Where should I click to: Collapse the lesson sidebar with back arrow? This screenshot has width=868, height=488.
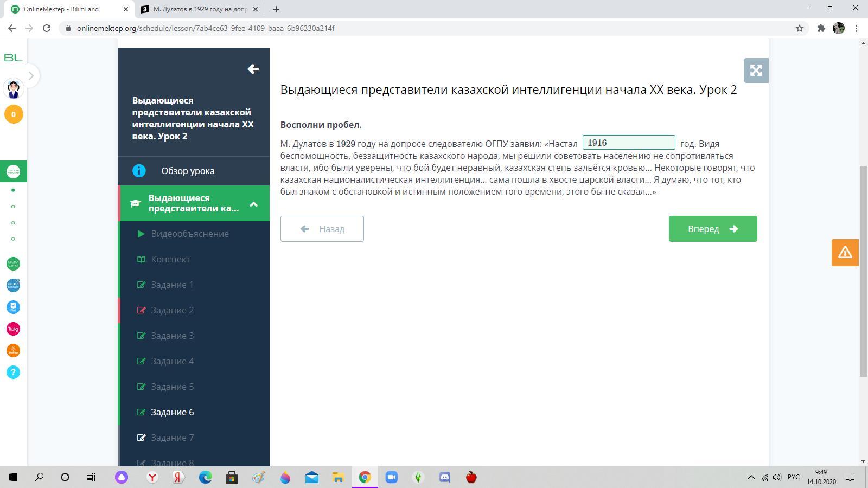click(253, 69)
